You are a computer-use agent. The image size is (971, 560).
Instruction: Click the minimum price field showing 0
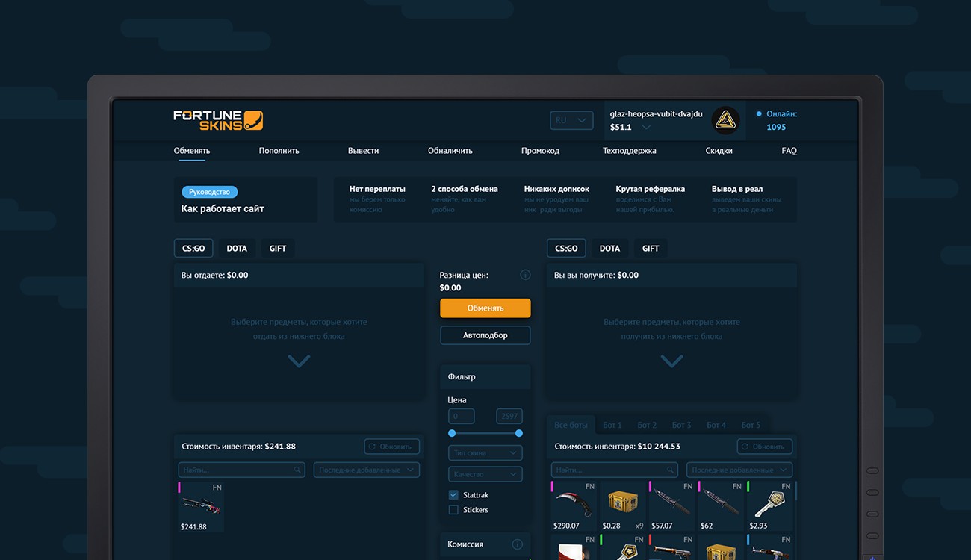(462, 417)
